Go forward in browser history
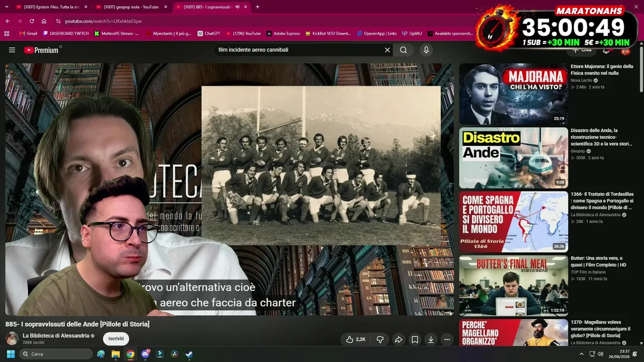This screenshot has width=644, height=362. pyautogui.click(x=20, y=21)
